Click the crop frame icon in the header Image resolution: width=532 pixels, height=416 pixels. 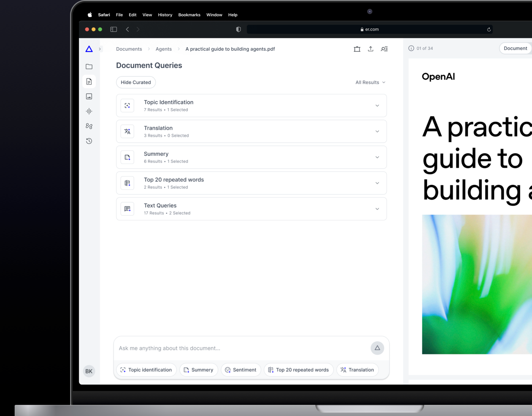point(357,49)
